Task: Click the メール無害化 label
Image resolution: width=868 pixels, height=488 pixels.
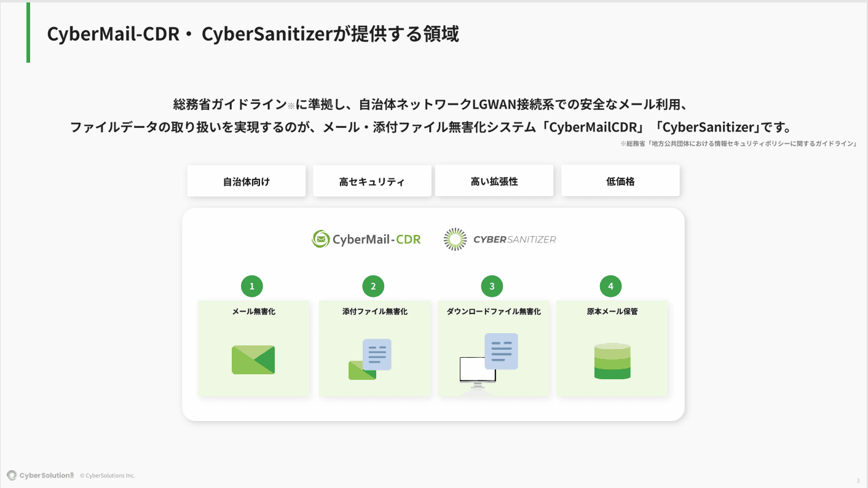Action: (253, 312)
